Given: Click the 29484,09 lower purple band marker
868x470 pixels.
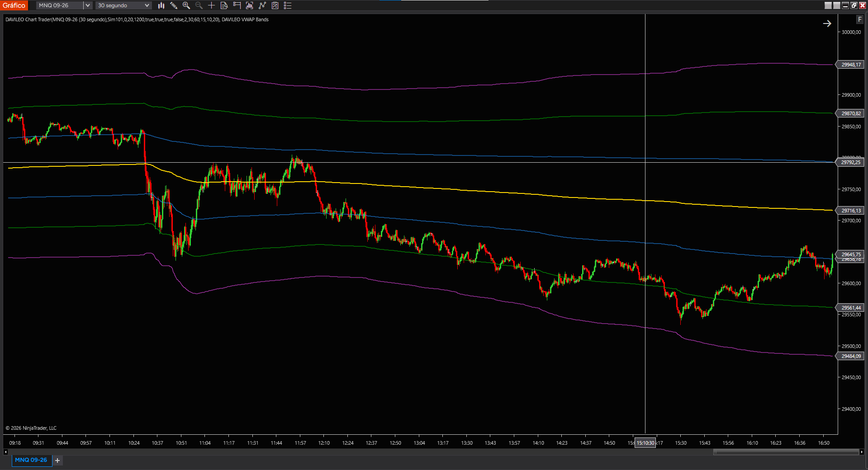Looking at the screenshot, I should (x=850, y=356).
